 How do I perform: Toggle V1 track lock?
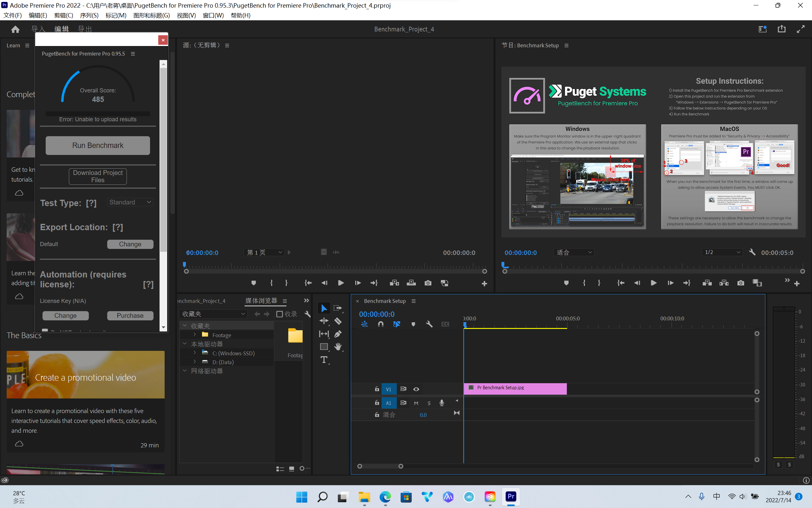(377, 389)
